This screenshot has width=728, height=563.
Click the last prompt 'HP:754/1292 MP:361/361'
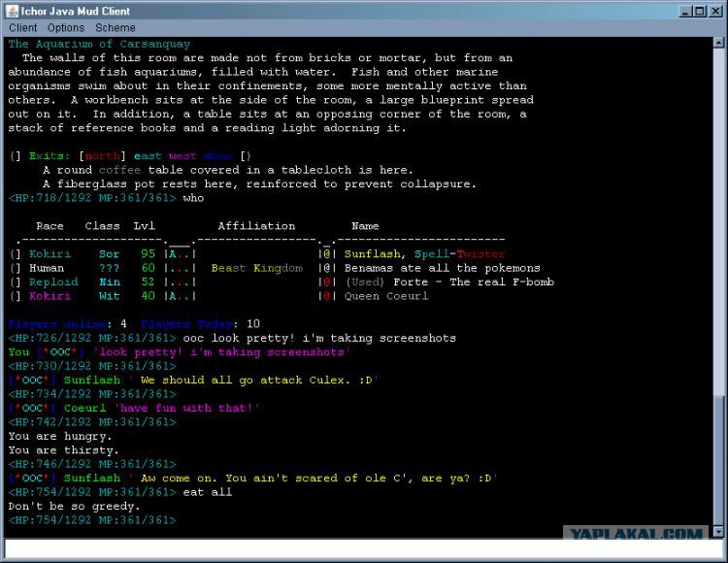(92, 520)
